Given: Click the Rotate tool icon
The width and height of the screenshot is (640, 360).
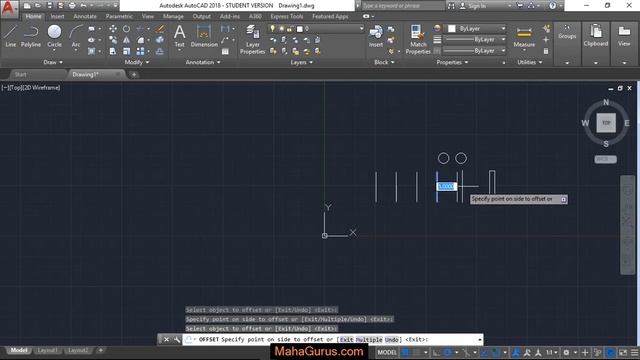Looking at the screenshot, I should pyautogui.click(x=127, y=29).
